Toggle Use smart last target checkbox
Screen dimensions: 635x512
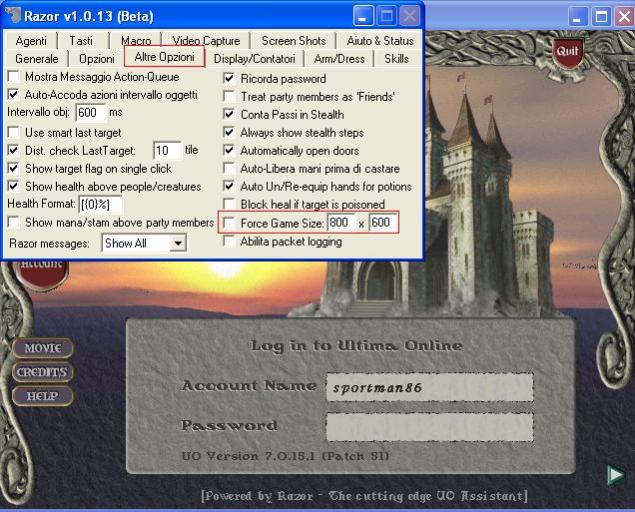point(13,132)
